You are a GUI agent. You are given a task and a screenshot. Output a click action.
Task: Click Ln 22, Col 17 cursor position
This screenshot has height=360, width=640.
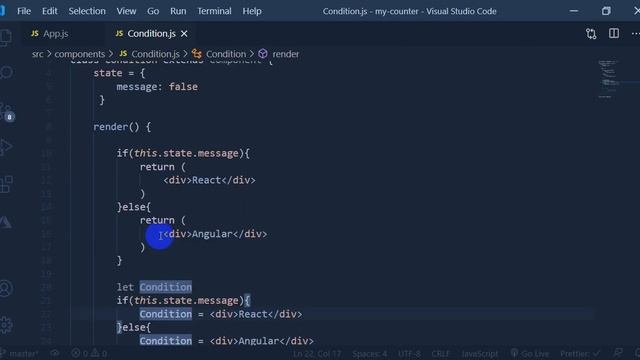point(317,353)
